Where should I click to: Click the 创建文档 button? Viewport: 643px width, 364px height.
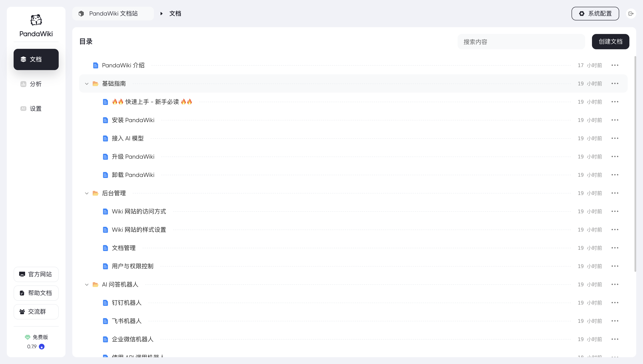[x=610, y=41]
